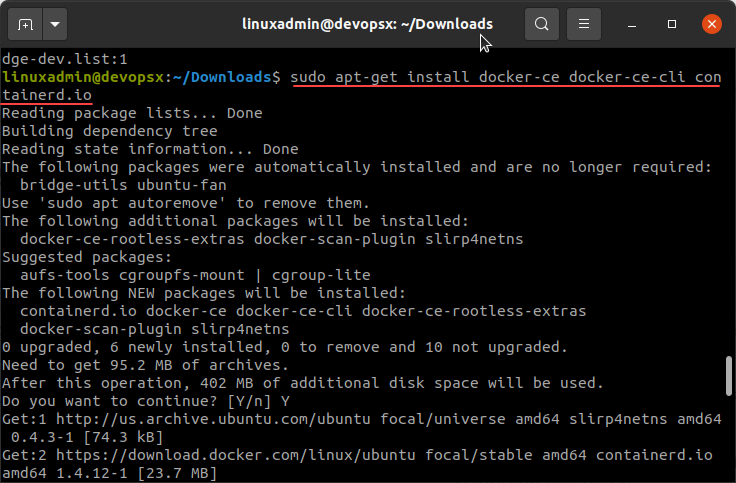This screenshot has width=736, height=483.
Task: Click the 'Building dependency tree' line
Action: pos(110,131)
